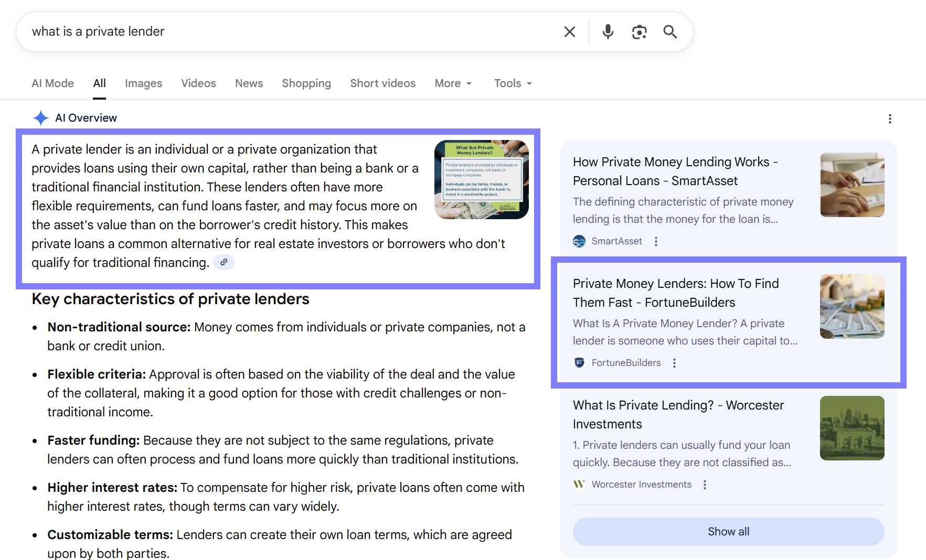Viewport: 926px width, 560px height.
Task: Open three-dot menu for the AI Overview
Action: 890,119
